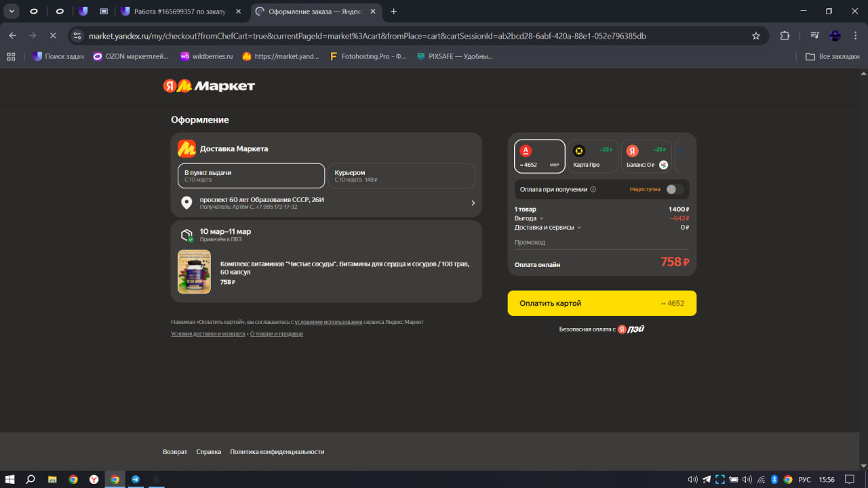The image size is (868, 488).
Task: Open the vitamin product thumbnail
Action: click(194, 272)
